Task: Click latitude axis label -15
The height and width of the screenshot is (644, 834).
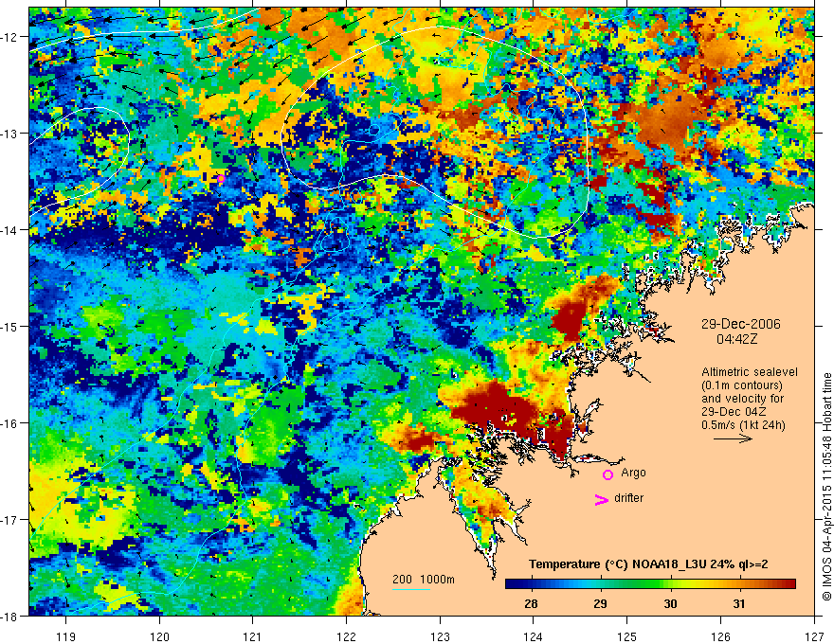Action: tap(10, 326)
